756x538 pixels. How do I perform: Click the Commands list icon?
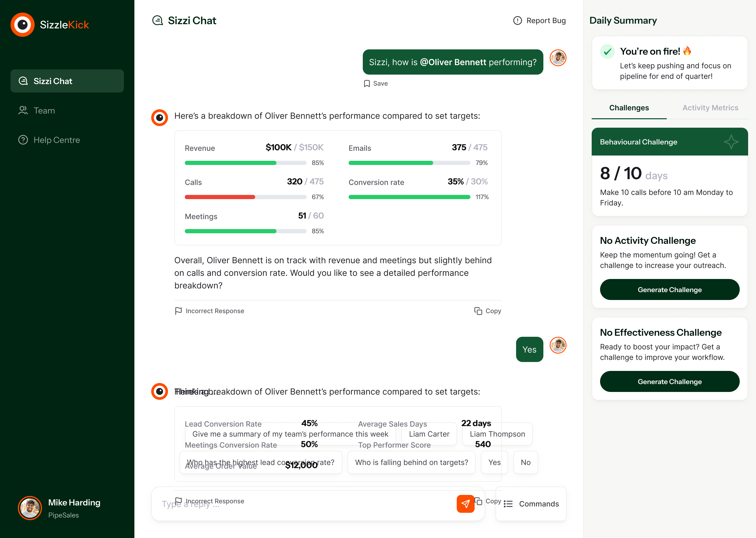click(508, 504)
